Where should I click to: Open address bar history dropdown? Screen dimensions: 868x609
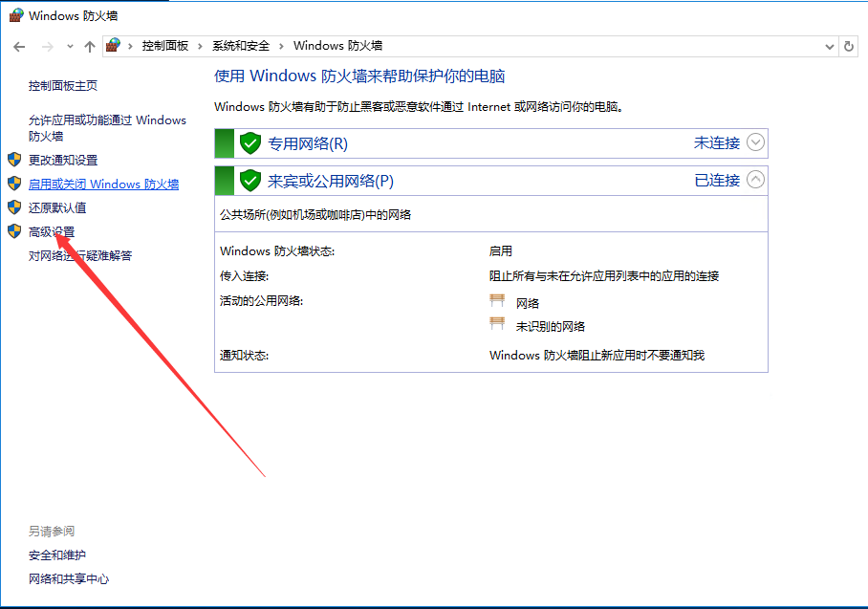[x=829, y=47]
